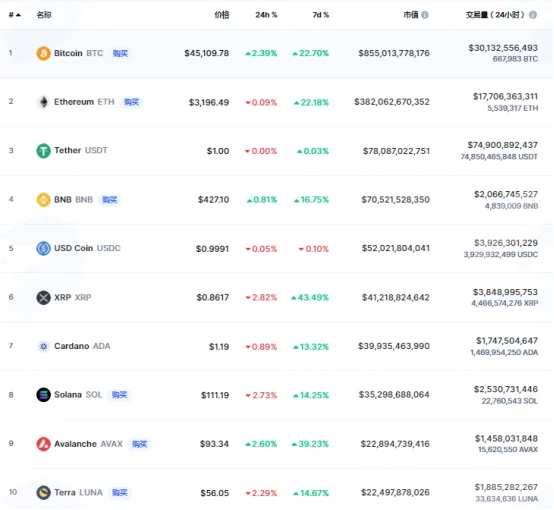The image size is (554, 510).
Task: Click the market cap info icon
Action: click(425, 15)
